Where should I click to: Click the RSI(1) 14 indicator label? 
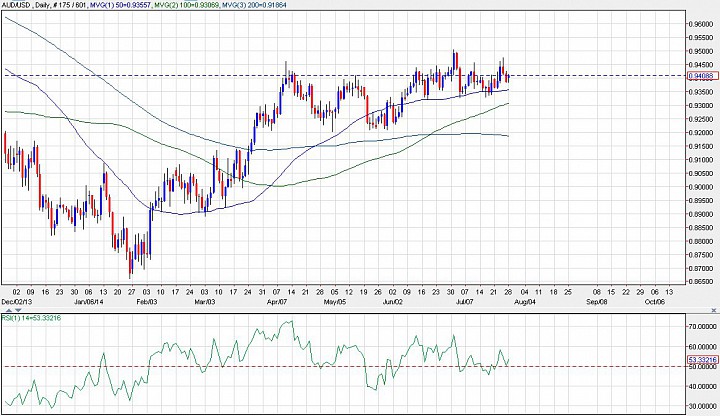click(31, 318)
